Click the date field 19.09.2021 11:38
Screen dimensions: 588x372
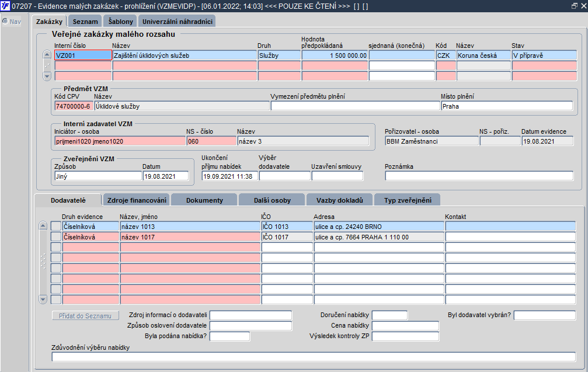tap(229, 176)
